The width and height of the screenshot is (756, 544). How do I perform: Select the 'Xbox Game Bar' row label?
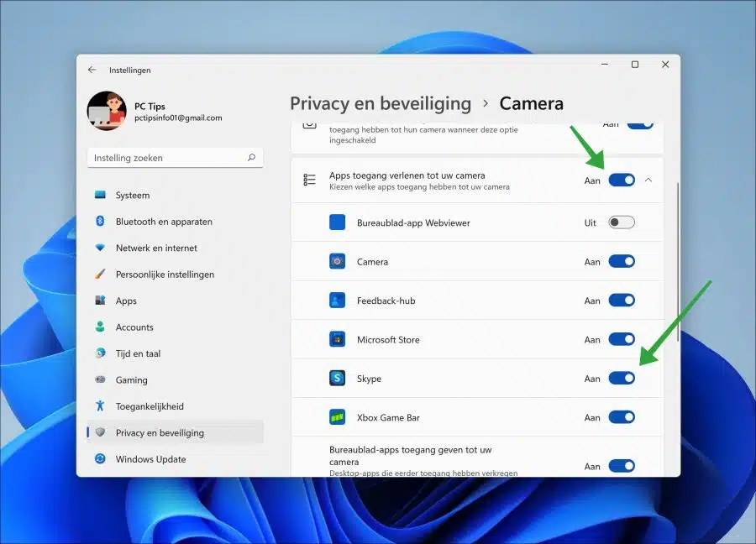(x=388, y=418)
